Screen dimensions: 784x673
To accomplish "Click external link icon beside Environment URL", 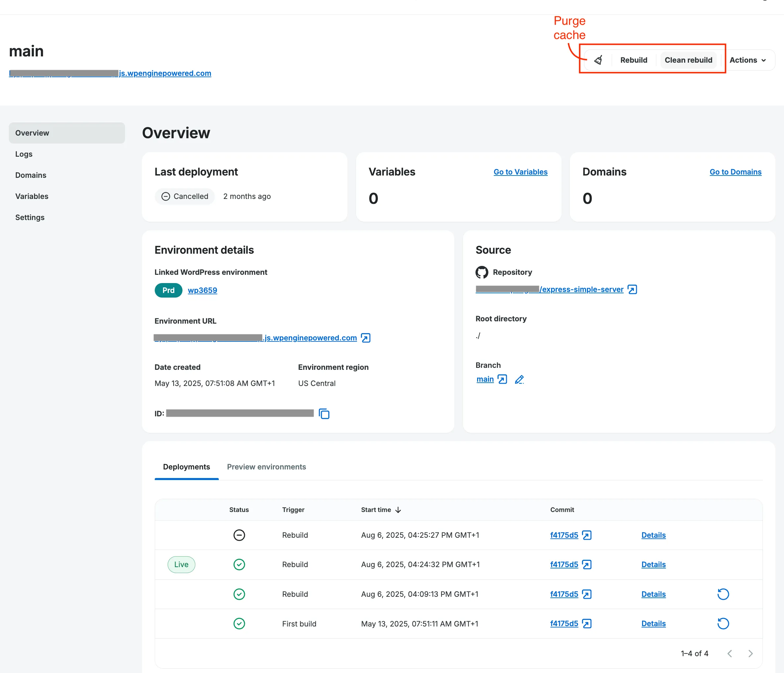I will point(366,337).
